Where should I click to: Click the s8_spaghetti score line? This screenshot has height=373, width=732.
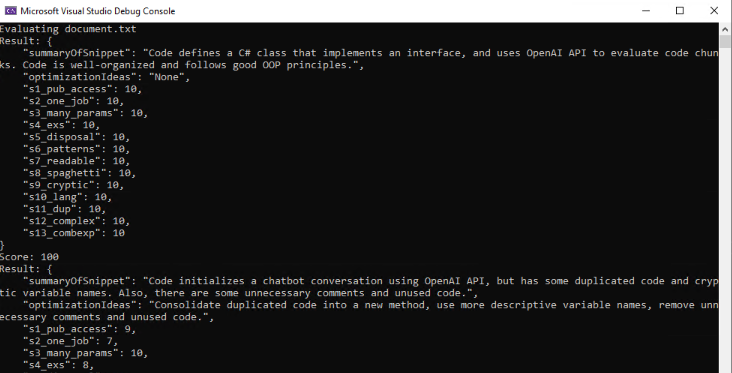tap(80, 173)
